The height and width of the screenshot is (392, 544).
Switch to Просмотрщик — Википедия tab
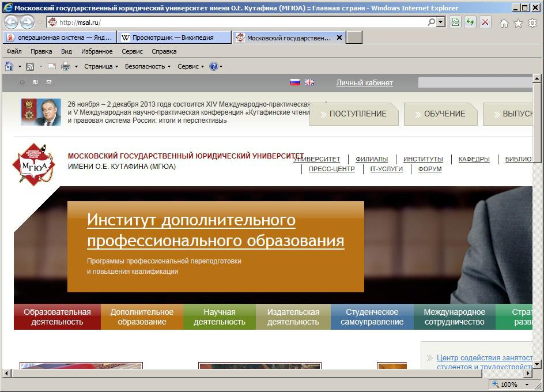pos(174,37)
